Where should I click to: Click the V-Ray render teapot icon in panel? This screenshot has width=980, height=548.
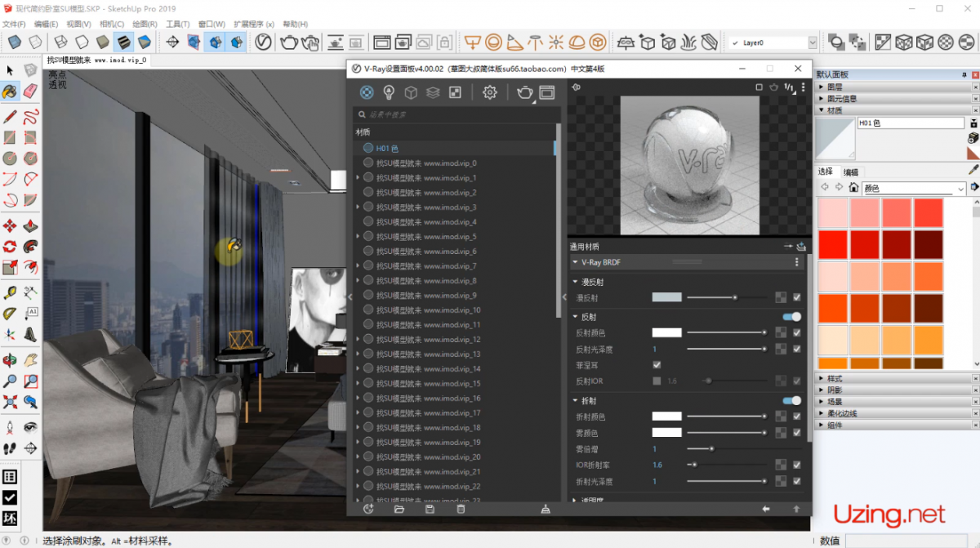(524, 92)
